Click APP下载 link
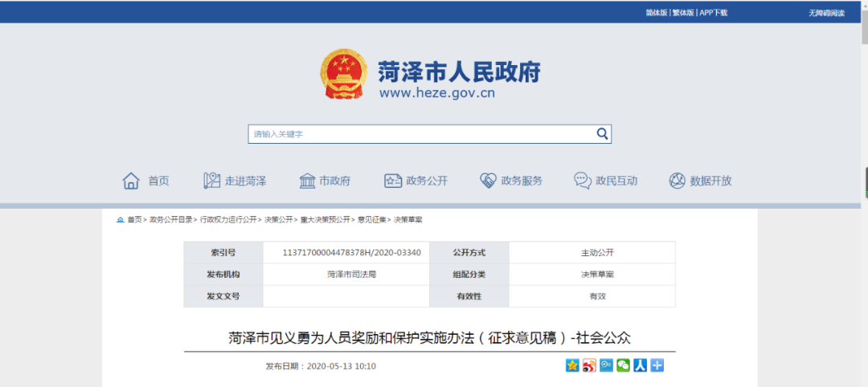This screenshot has width=868, height=387. coord(714,13)
